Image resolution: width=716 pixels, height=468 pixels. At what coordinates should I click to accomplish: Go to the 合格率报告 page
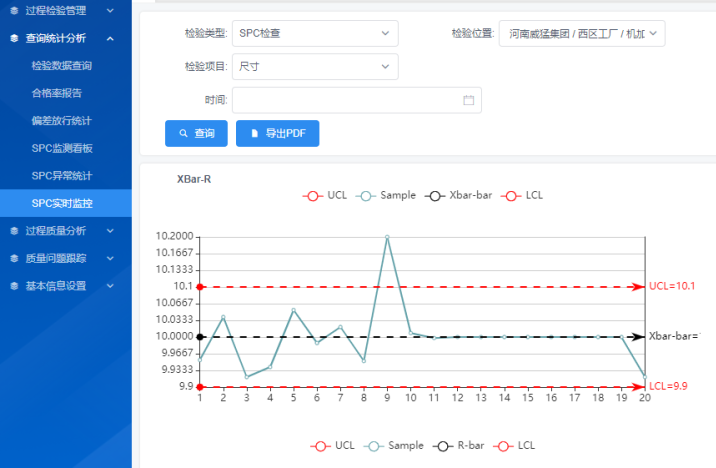(57, 93)
